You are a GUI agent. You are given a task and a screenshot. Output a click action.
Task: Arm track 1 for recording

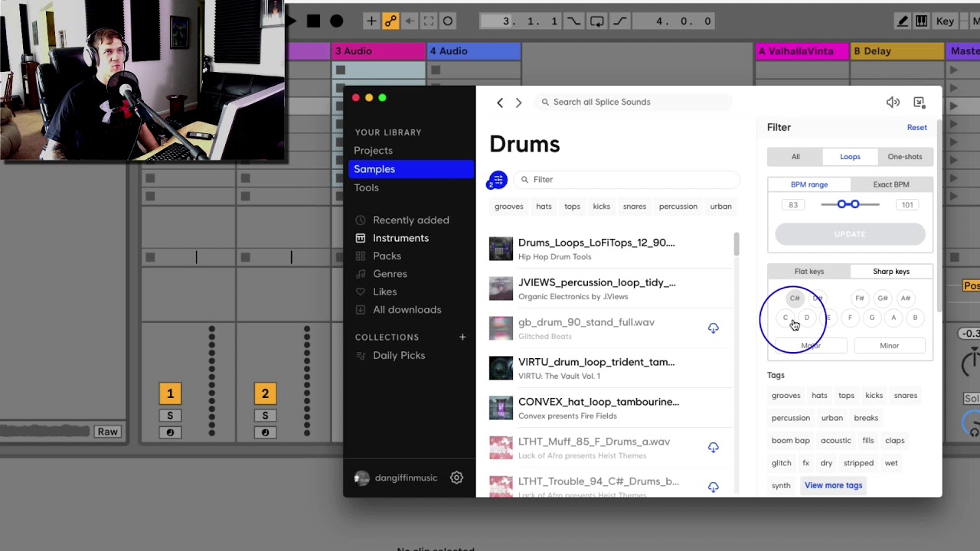tap(170, 432)
